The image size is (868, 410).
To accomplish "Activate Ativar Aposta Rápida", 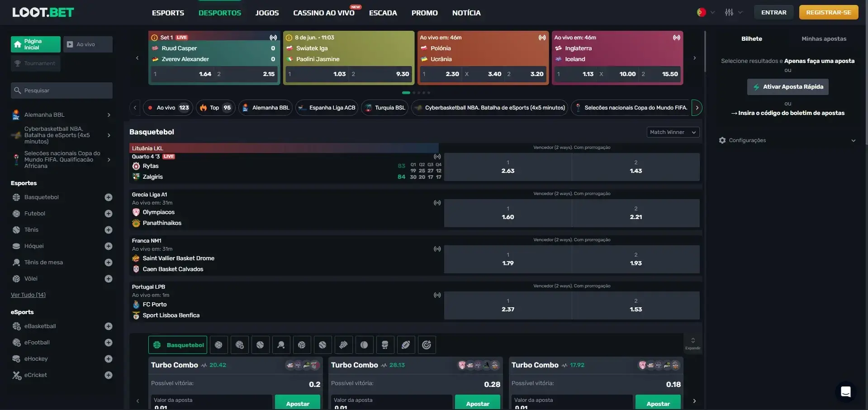I will (x=787, y=86).
